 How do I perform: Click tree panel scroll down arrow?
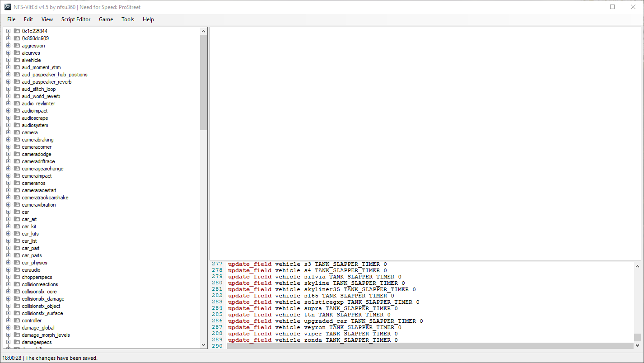tap(203, 345)
